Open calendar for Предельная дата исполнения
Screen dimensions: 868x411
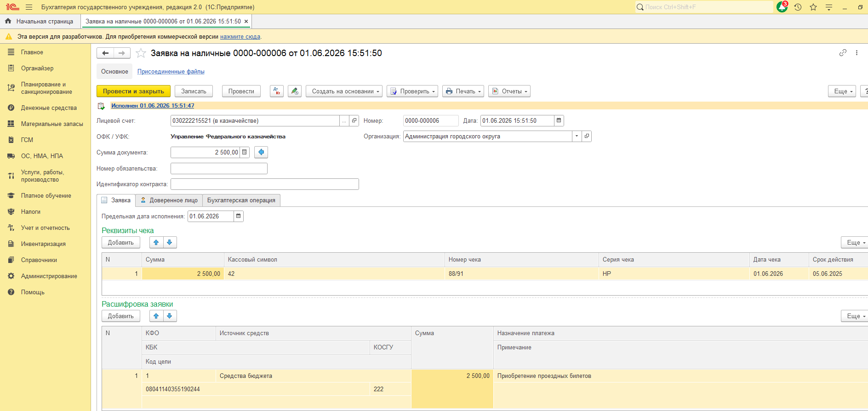239,216
